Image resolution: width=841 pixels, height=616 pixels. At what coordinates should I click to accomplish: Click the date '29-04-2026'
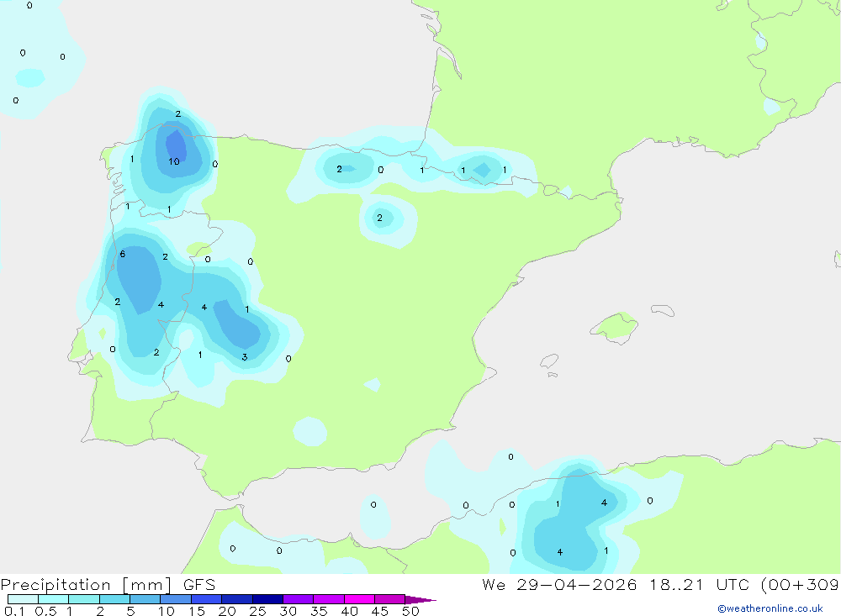577,584
